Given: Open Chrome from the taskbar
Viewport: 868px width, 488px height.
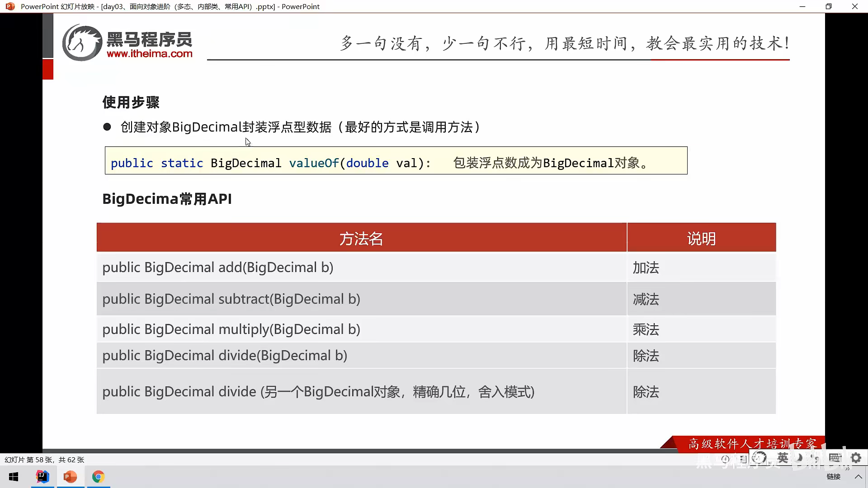Looking at the screenshot, I should click(98, 477).
